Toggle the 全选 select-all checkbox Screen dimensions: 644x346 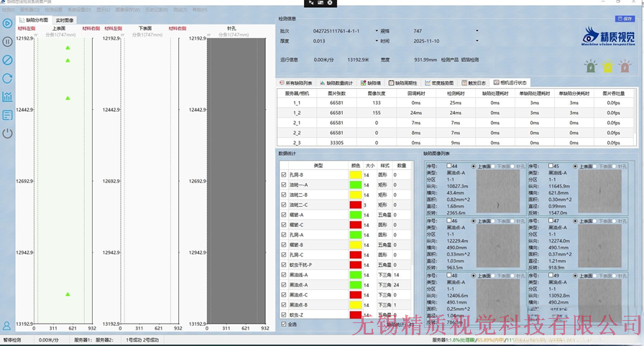point(284,324)
